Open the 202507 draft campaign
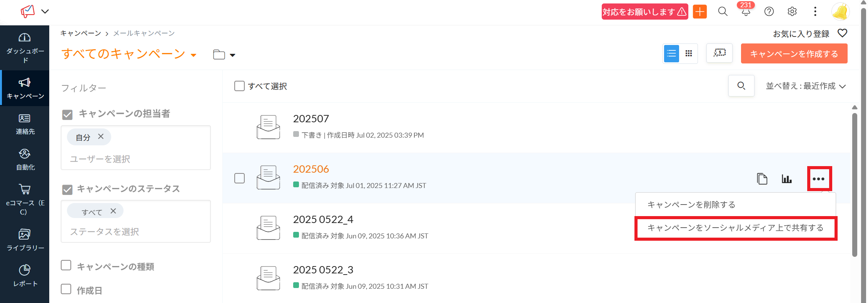This screenshot has width=868, height=303. pyautogui.click(x=310, y=119)
